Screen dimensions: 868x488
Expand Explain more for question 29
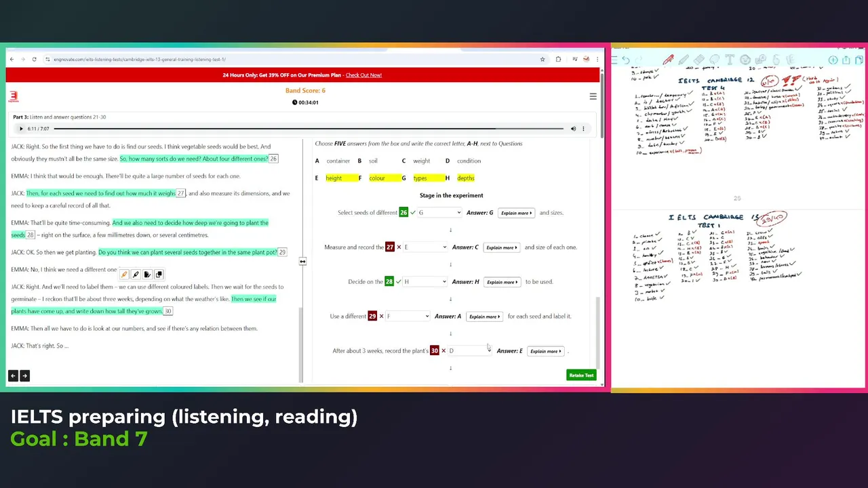tap(484, 317)
